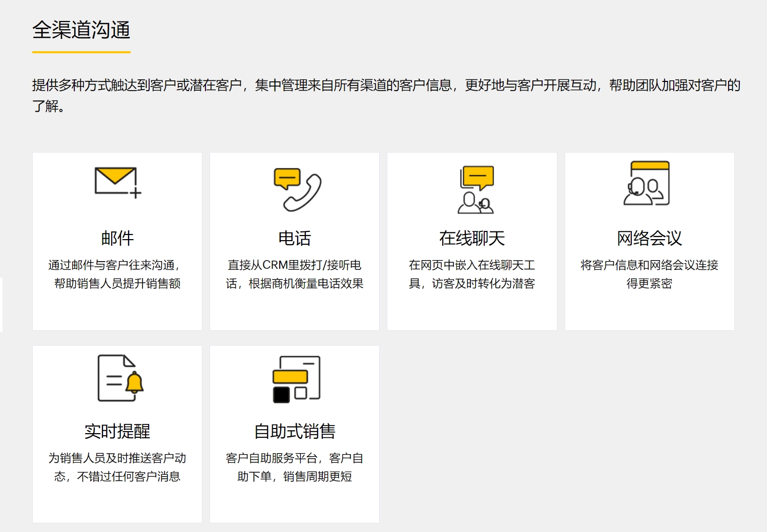Click the web meeting icon above 网络会议

coord(647,183)
